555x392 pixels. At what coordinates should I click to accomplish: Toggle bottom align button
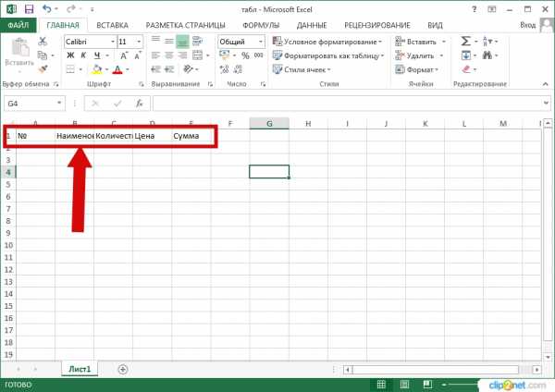coord(182,42)
